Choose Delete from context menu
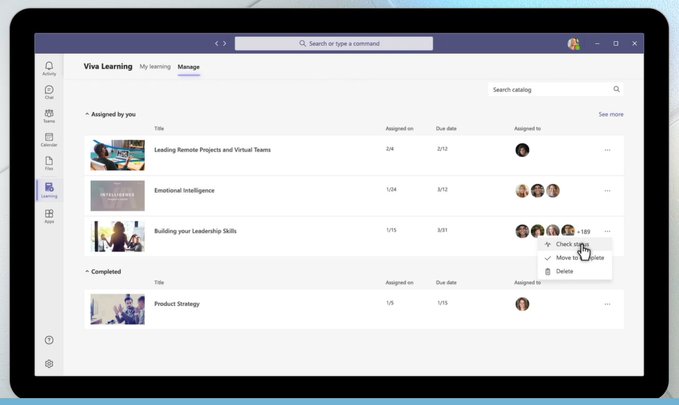This screenshot has width=679, height=405. [575, 271]
